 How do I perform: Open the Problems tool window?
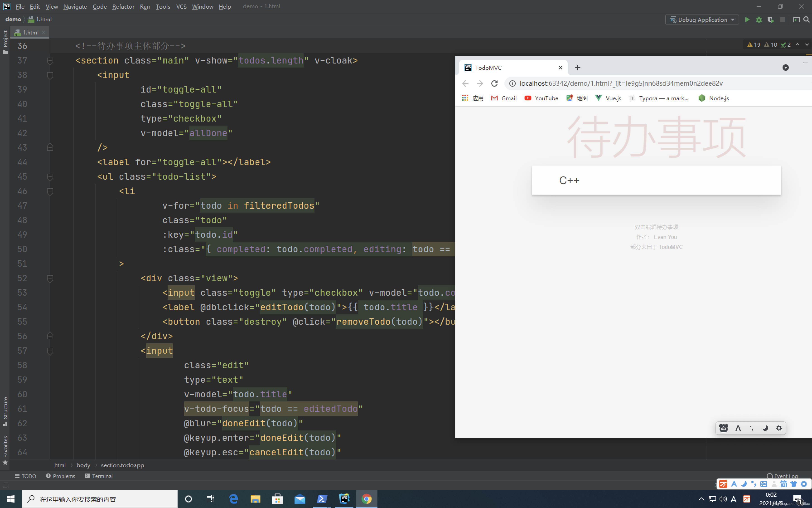(60, 476)
